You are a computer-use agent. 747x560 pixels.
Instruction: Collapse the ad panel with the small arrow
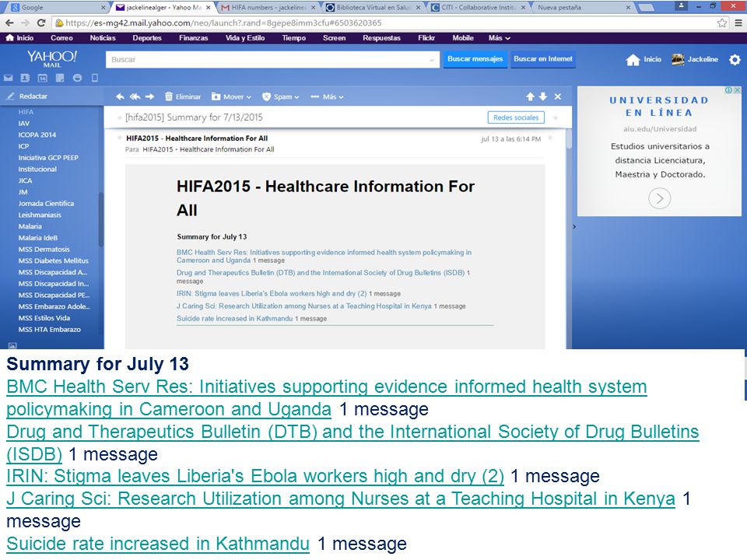[x=574, y=226]
